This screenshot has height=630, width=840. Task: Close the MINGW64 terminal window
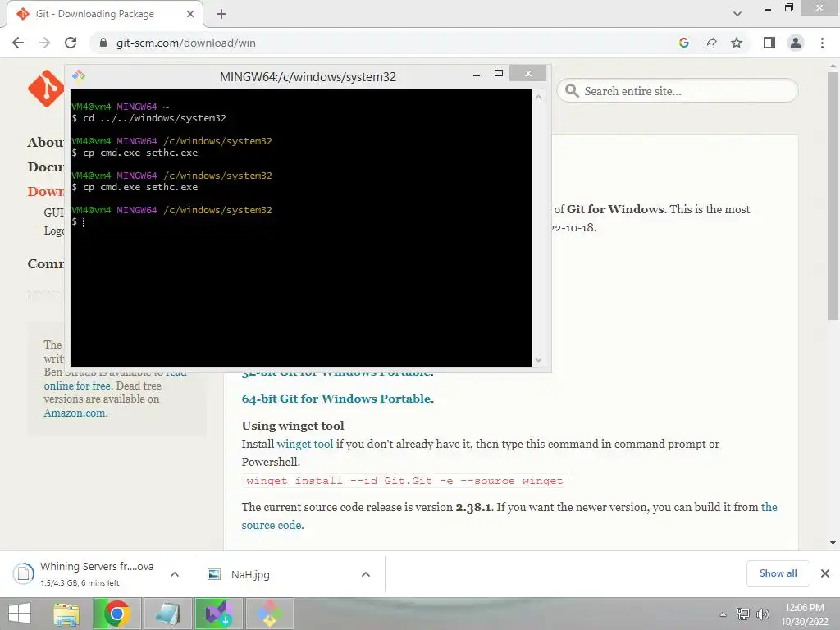pyautogui.click(x=528, y=73)
